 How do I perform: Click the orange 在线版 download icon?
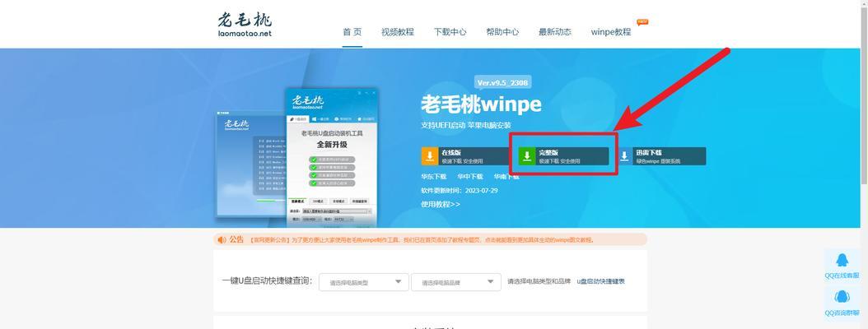point(430,156)
